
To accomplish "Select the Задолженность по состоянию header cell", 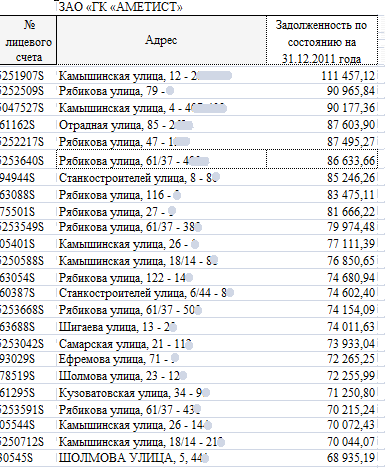I will pyautogui.click(x=322, y=40).
